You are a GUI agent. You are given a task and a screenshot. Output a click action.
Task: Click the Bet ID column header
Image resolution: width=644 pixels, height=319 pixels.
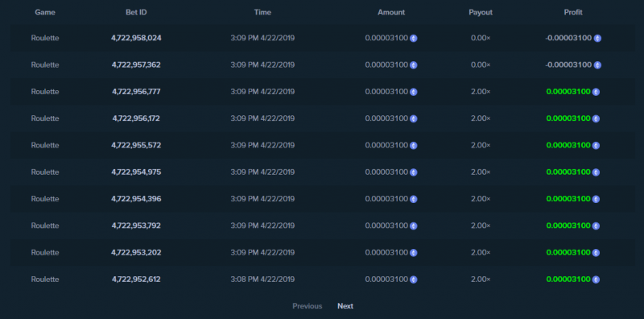click(136, 12)
